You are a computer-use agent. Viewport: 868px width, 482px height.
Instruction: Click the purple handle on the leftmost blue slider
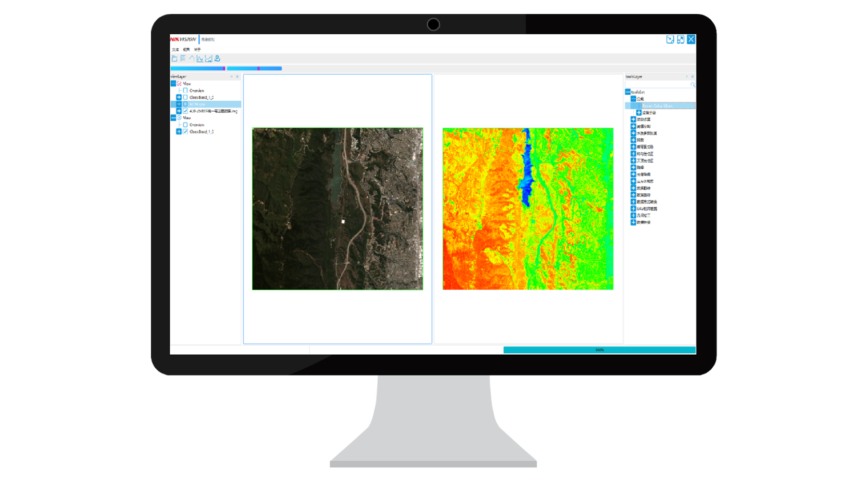pos(224,68)
